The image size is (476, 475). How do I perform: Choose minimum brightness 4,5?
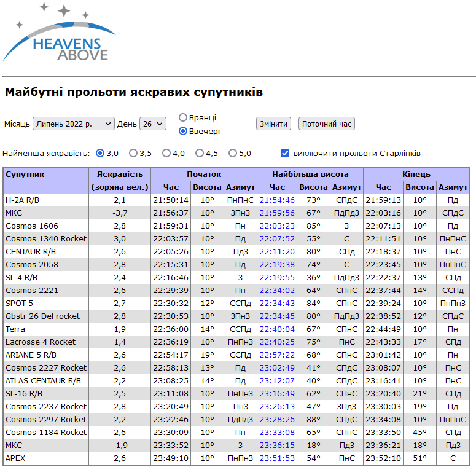[x=200, y=153]
